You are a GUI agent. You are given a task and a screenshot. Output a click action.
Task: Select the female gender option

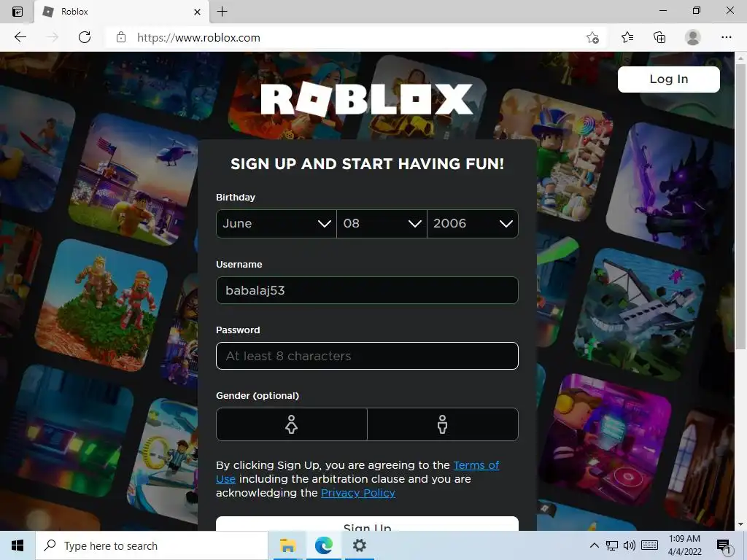(x=292, y=424)
